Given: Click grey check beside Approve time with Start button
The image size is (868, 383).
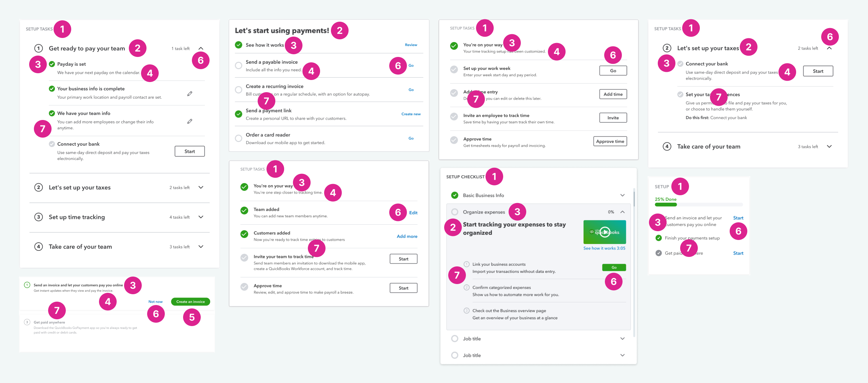Looking at the screenshot, I should 244,287.
